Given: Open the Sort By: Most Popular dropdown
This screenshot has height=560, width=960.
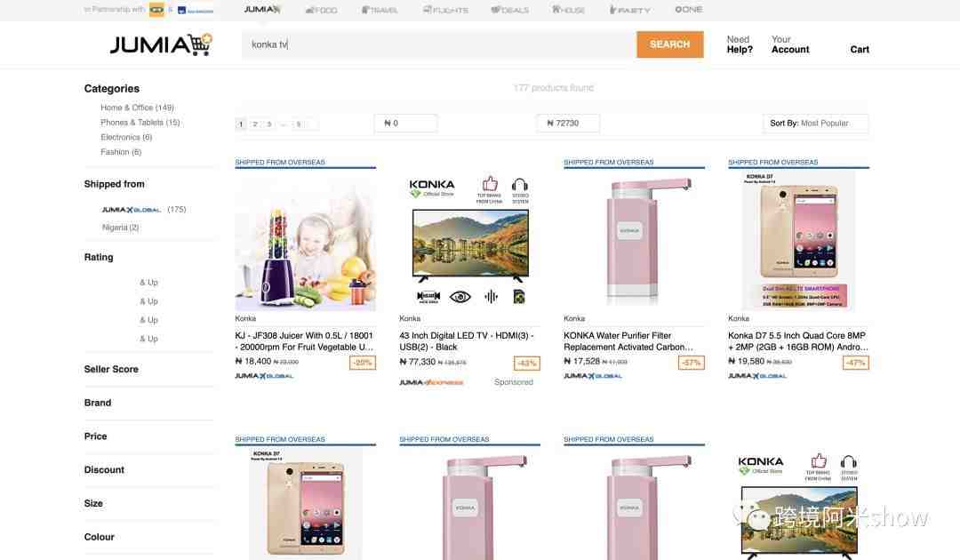Looking at the screenshot, I should point(815,123).
